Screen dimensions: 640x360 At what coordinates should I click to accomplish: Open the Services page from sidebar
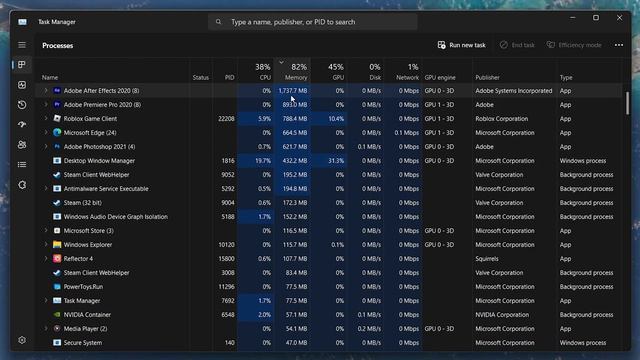point(22,185)
